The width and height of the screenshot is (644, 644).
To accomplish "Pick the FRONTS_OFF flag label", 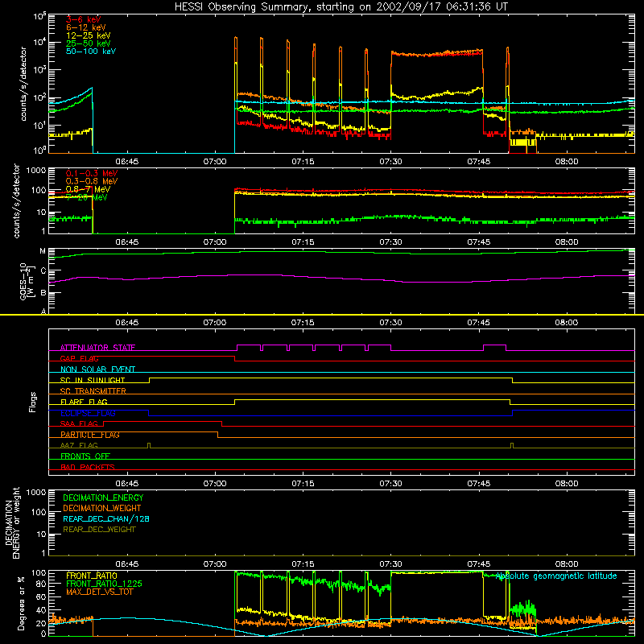I will click(85, 456).
